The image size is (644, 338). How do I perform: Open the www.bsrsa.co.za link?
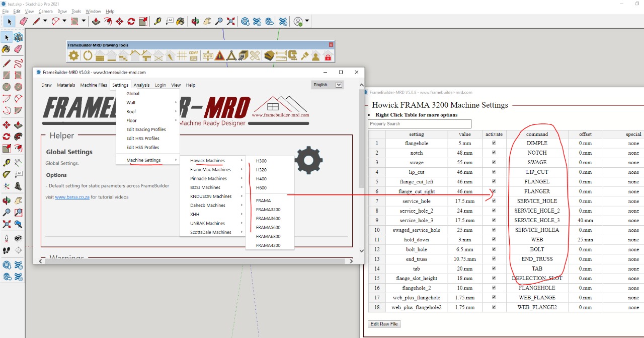pos(72,197)
